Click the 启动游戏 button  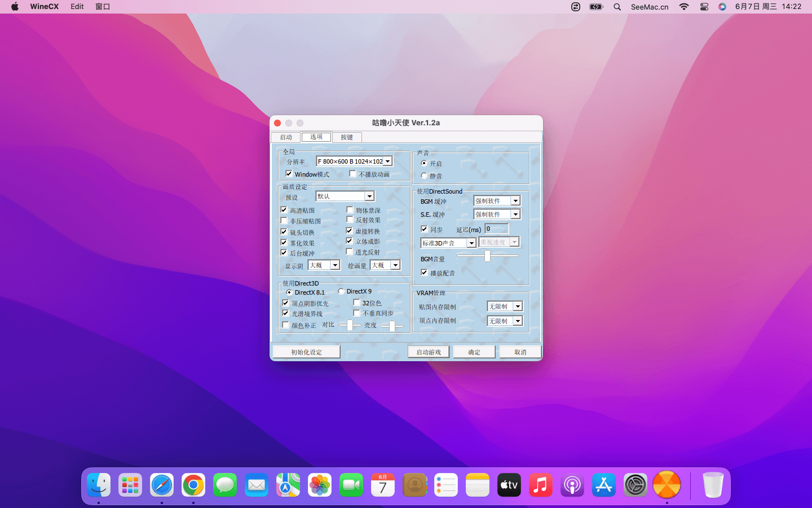pos(429,352)
